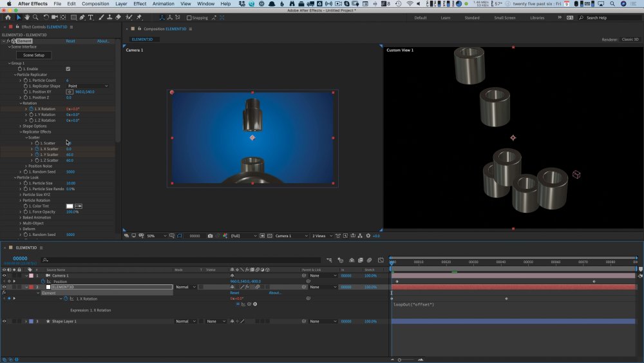The height and width of the screenshot is (363, 644).
Task: Open ELEMENT3D layer Normal mode dropdown
Action: pos(185,287)
